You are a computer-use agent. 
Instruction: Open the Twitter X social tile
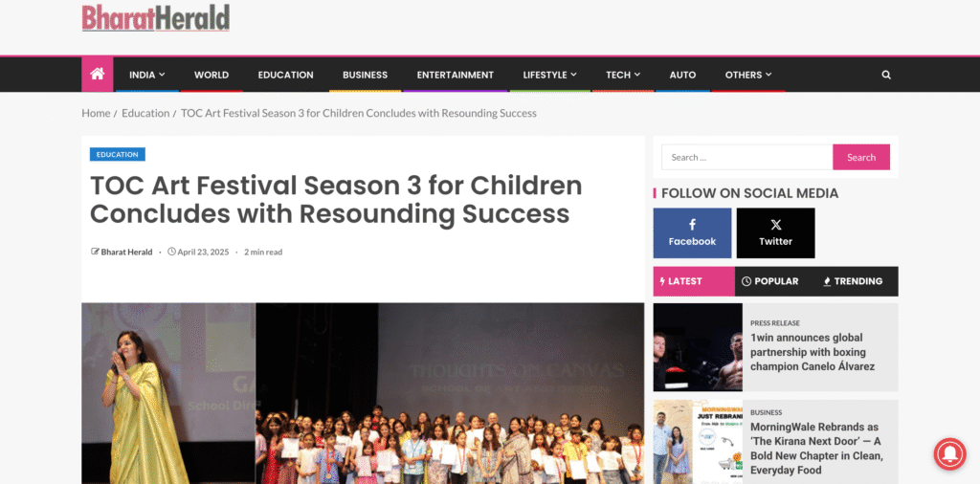tap(775, 233)
